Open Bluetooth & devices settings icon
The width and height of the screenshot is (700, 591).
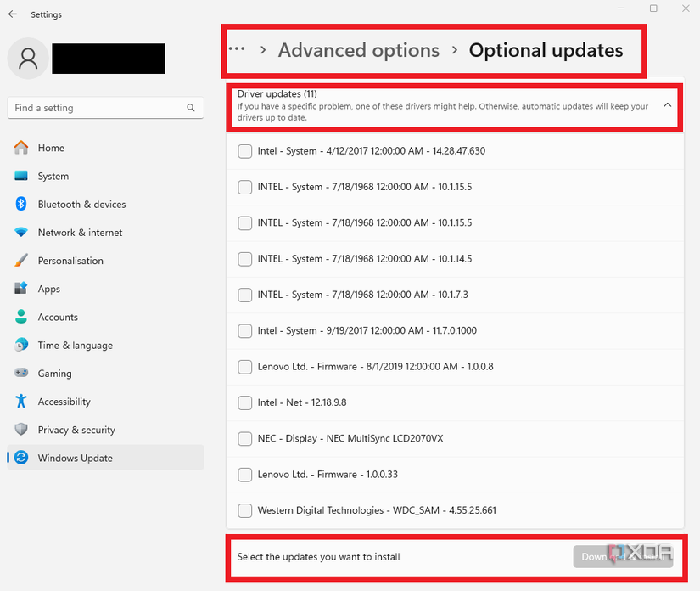click(21, 204)
